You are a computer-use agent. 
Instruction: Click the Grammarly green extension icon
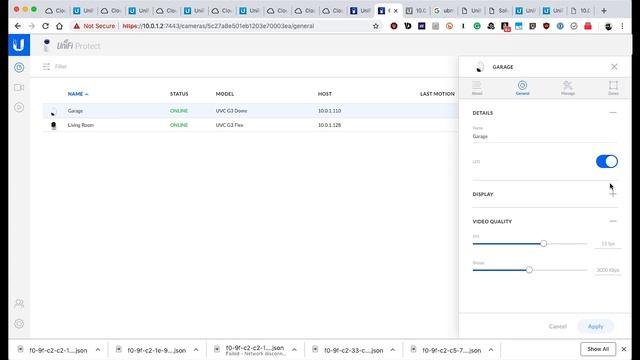pos(477,26)
